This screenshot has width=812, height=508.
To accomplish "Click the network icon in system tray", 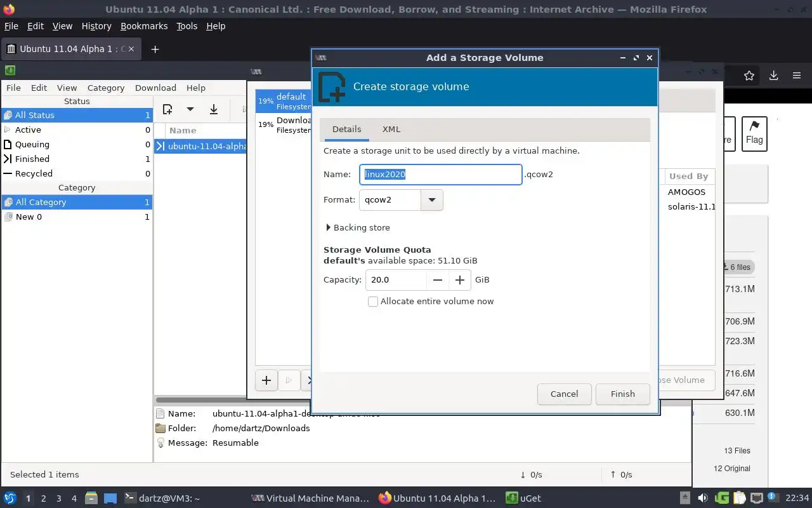I will pos(756,498).
